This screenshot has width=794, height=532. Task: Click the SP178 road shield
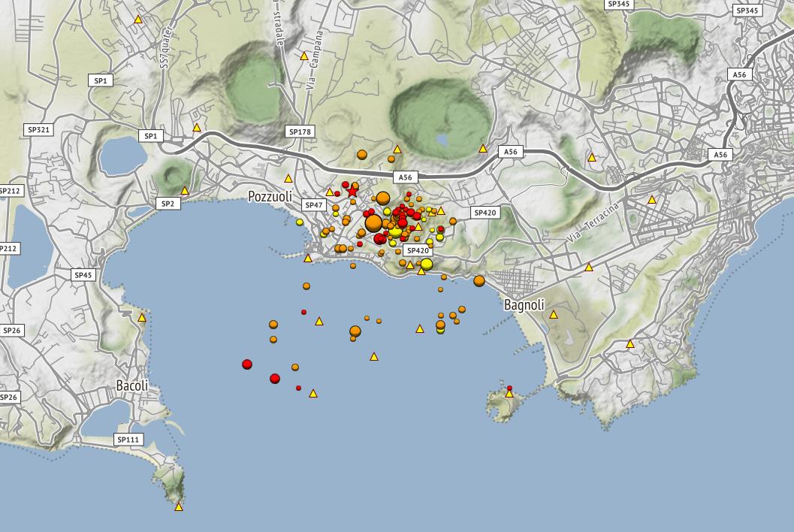[300, 131]
